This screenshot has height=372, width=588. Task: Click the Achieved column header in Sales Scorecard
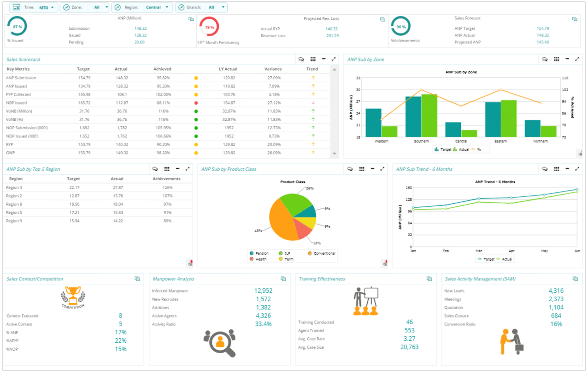[x=162, y=69]
